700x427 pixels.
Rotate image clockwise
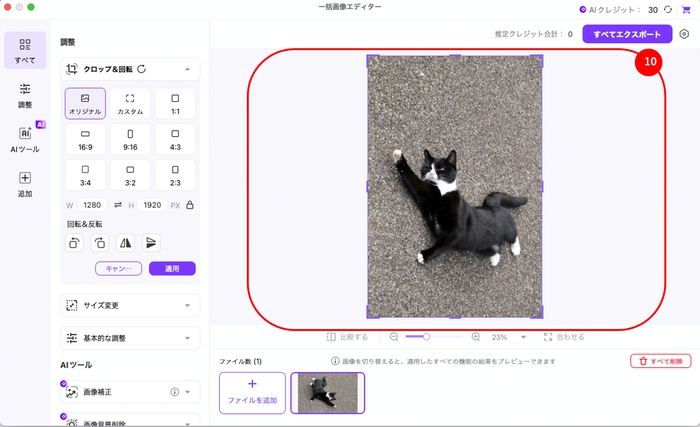coord(100,243)
